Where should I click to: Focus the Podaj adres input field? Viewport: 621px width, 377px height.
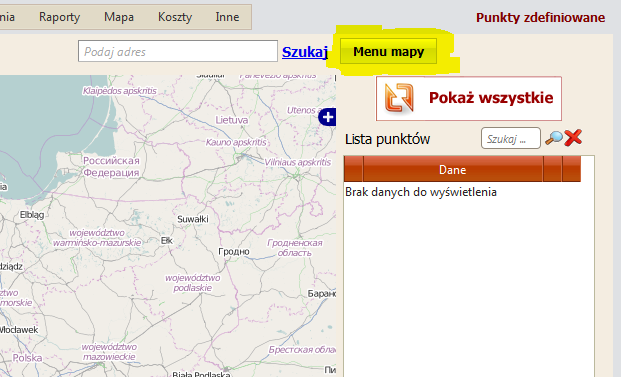tap(178, 51)
